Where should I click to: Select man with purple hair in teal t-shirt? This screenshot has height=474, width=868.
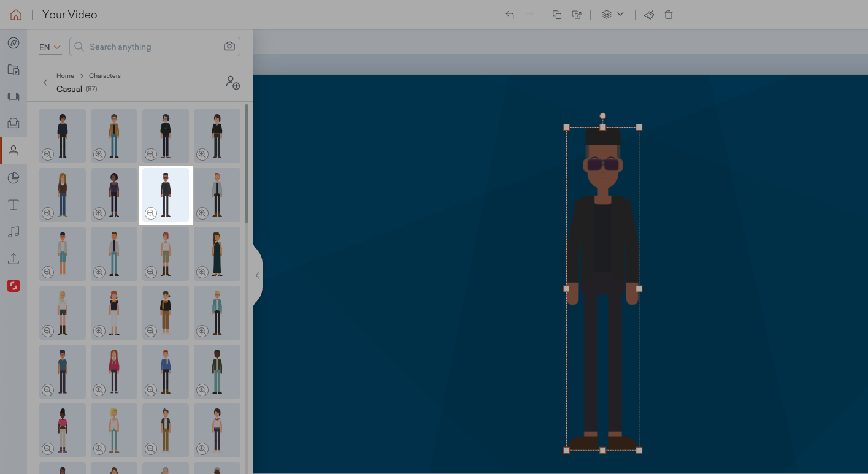coord(63,372)
